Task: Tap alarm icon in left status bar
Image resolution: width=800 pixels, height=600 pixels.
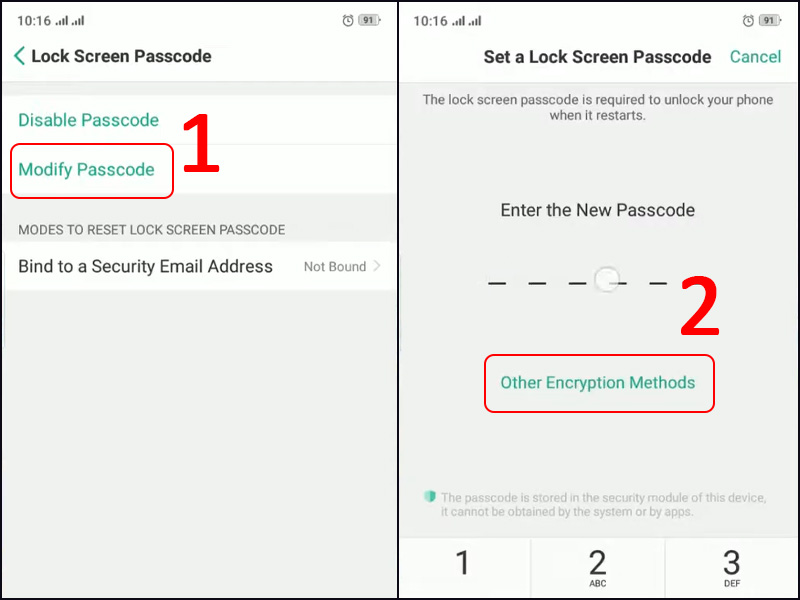Action: (x=347, y=20)
